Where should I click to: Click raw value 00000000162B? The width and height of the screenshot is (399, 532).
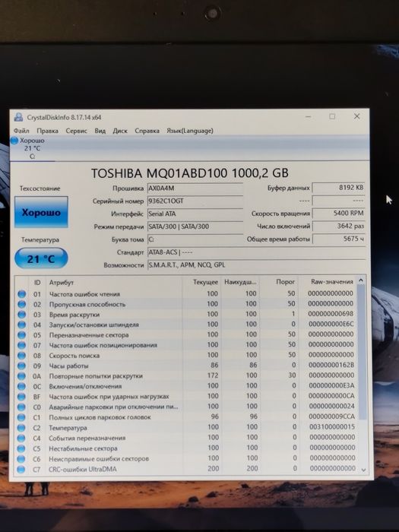tap(331, 365)
